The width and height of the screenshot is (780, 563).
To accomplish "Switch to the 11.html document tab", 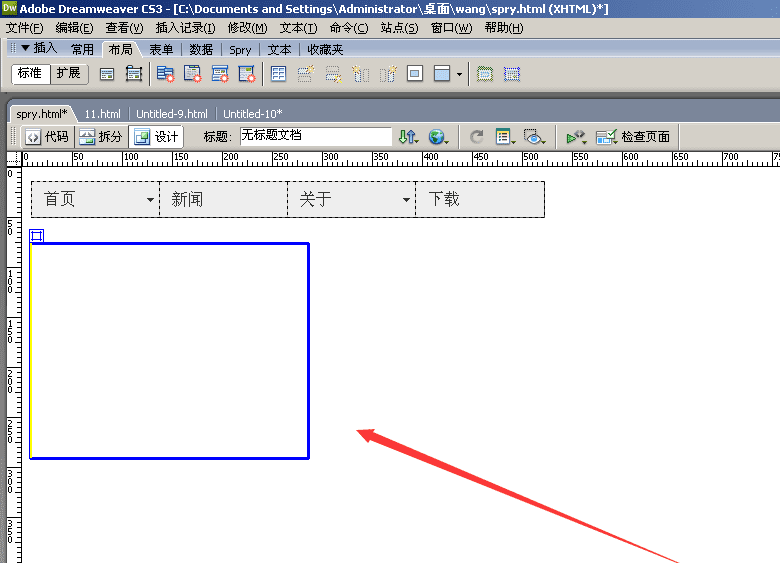I will coord(102,114).
